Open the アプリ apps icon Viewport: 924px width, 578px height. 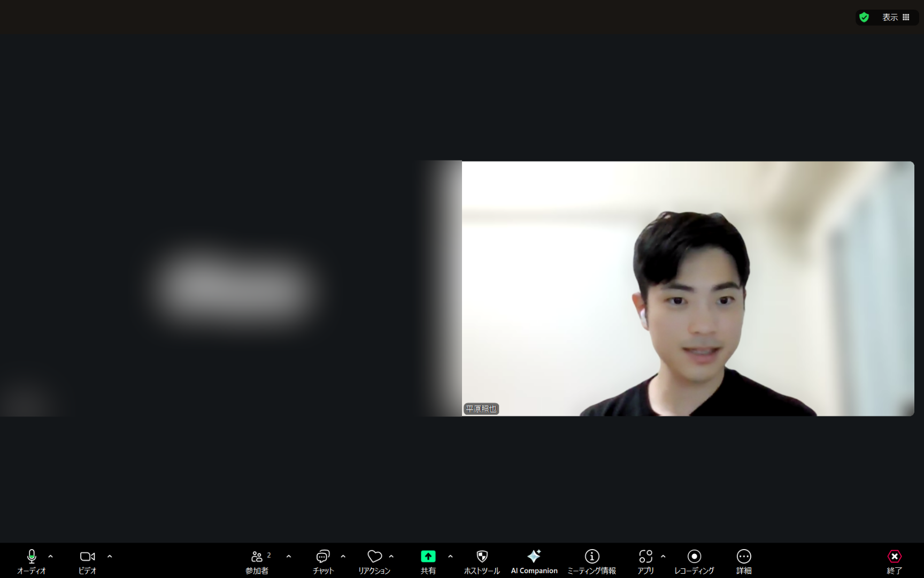click(646, 557)
